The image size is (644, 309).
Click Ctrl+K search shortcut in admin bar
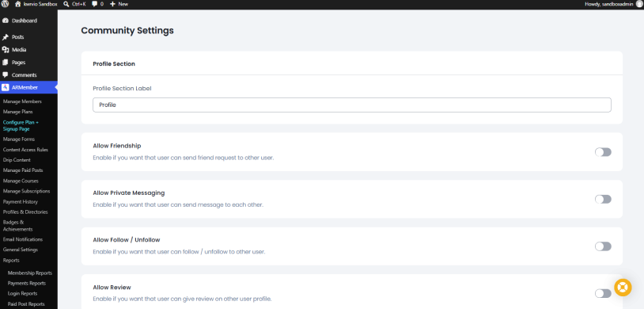(78, 4)
